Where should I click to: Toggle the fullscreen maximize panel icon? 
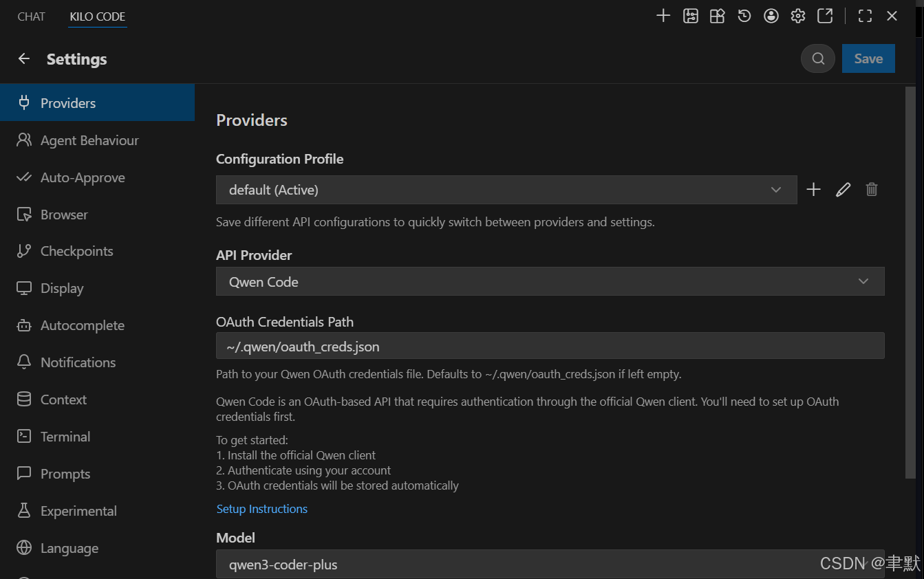(866, 16)
